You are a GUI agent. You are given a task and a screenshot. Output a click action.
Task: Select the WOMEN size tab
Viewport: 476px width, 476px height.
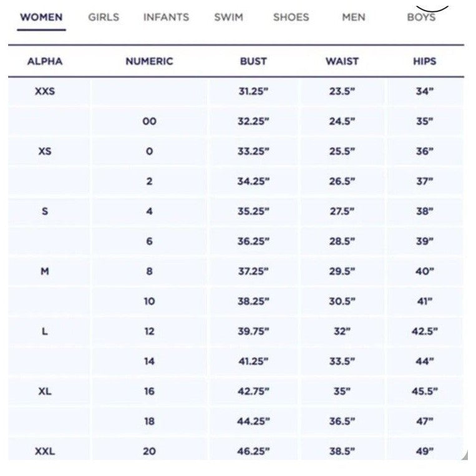click(41, 17)
